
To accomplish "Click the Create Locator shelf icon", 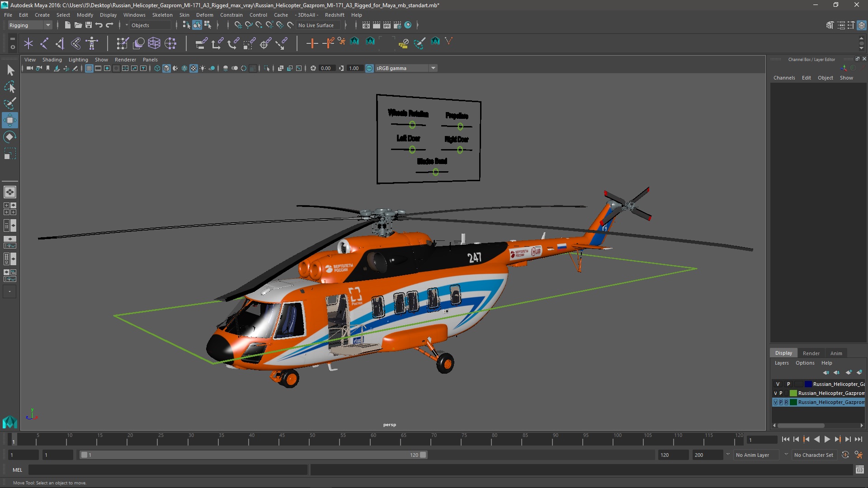I will [28, 43].
